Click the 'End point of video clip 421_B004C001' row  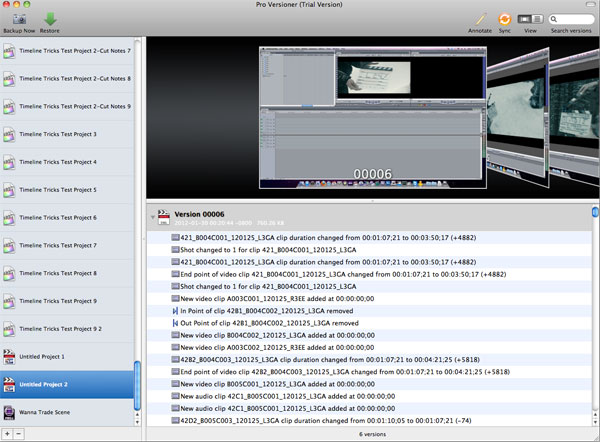tap(369, 274)
